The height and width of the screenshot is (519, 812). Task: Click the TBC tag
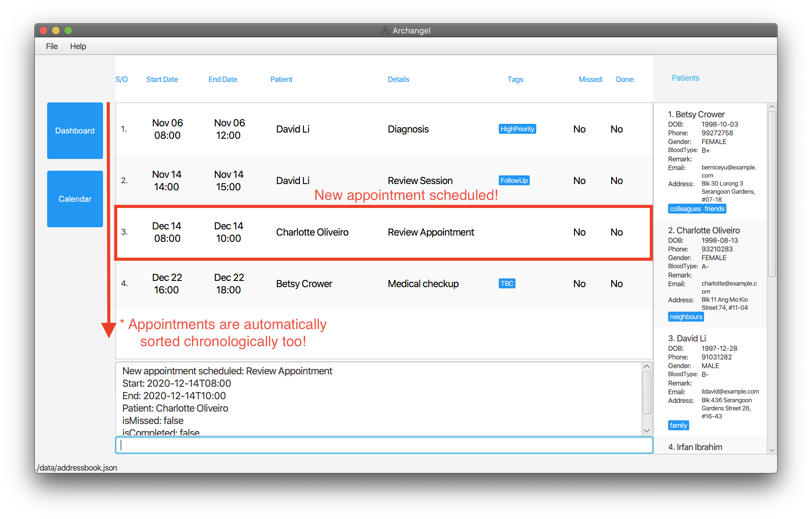pyautogui.click(x=506, y=283)
